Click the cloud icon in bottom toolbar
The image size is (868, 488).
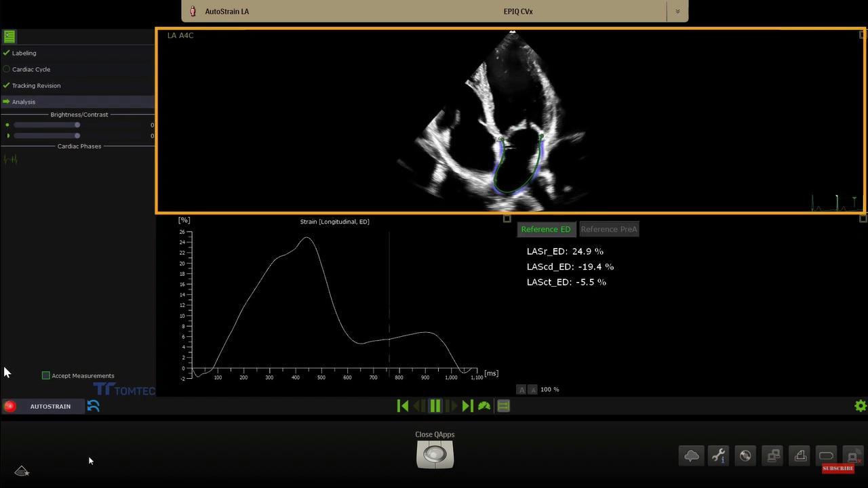692,456
